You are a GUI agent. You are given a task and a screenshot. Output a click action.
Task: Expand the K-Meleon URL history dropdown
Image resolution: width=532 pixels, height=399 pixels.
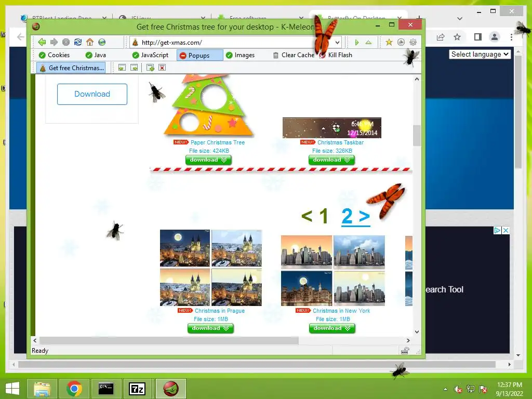click(337, 43)
